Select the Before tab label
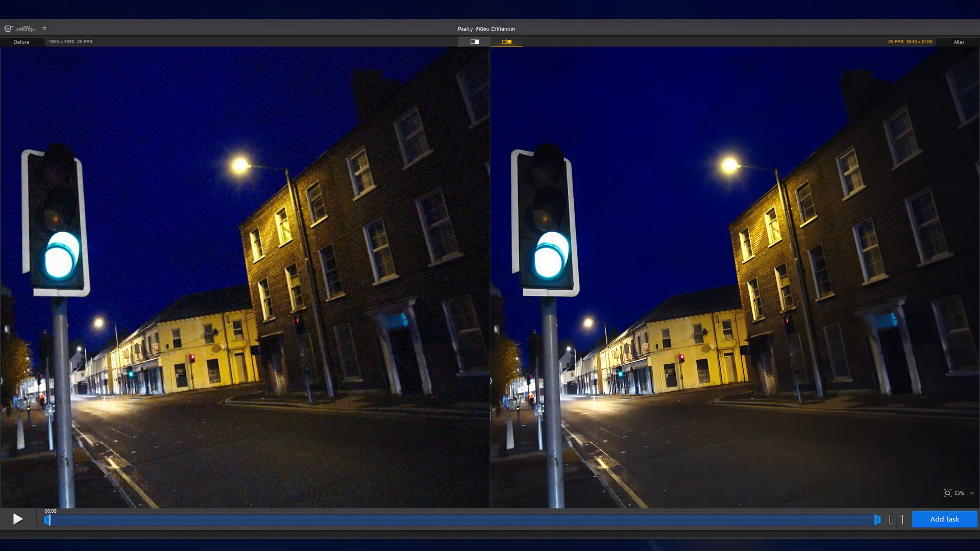This screenshot has width=980, height=551. click(x=21, y=42)
